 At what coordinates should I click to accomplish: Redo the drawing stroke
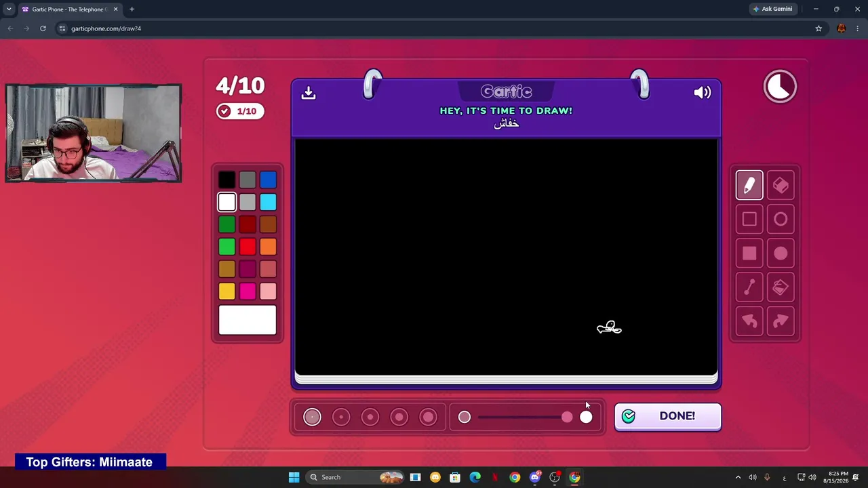click(781, 321)
